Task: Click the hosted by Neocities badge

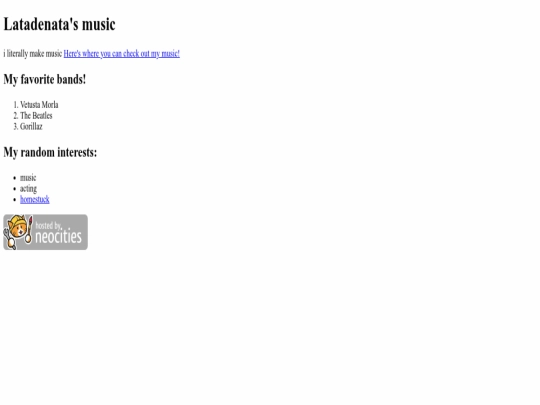Action: pyautogui.click(x=45, y=232)
